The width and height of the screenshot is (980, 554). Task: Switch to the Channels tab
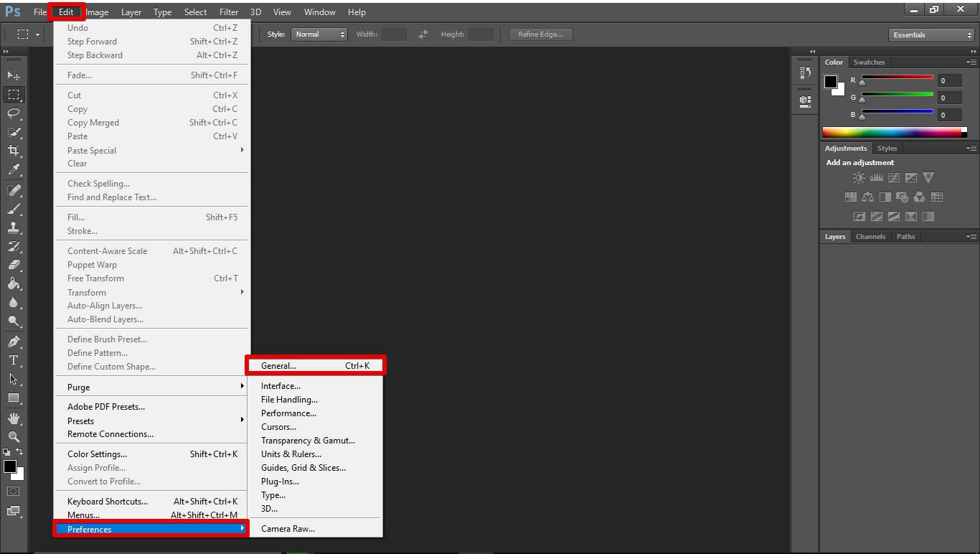click(870, 236)
